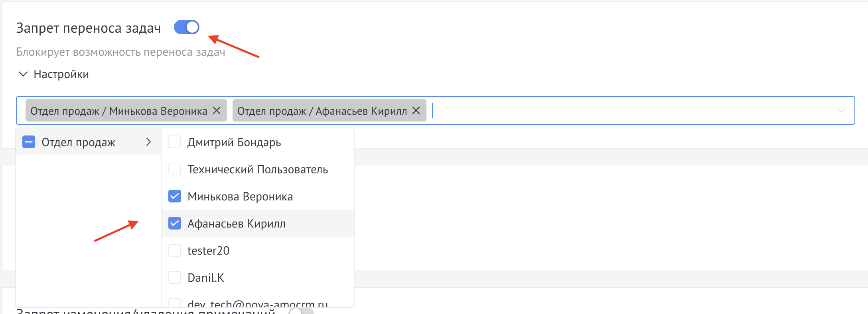868x314 pixels.
Task: Click the blue checkmark beside «Минькова Вероника»
Action: (174, 196)
